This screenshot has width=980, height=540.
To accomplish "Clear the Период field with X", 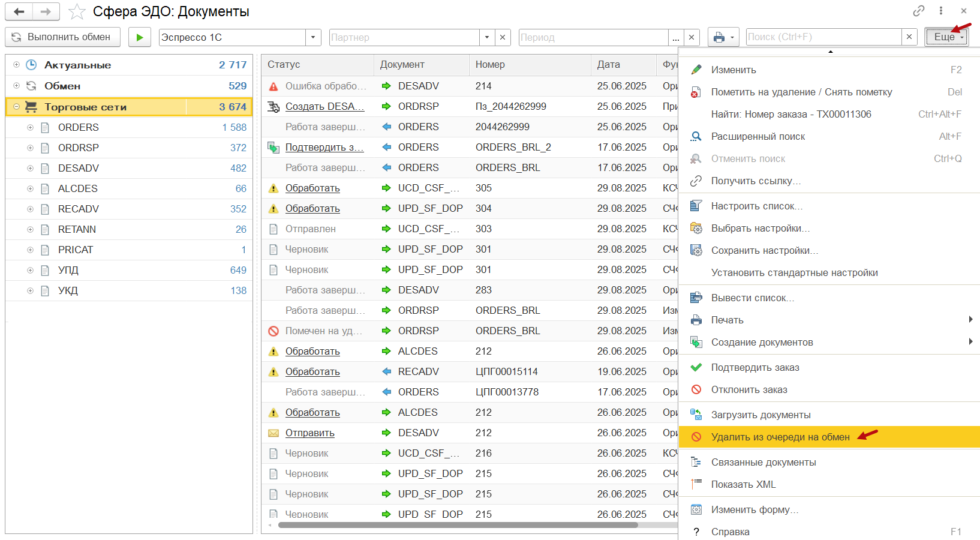I will [692, 37].
